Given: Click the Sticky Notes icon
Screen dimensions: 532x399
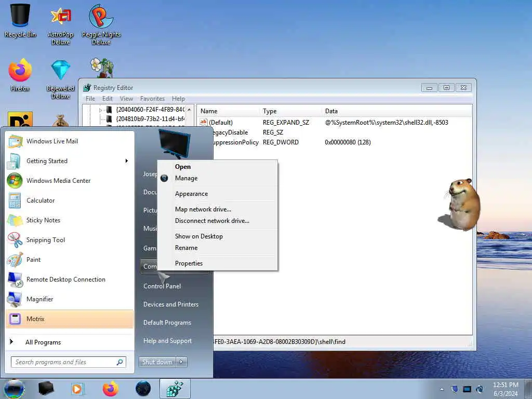Looking at the screenshot, I should pyautogui.click(x=15, y=220).
